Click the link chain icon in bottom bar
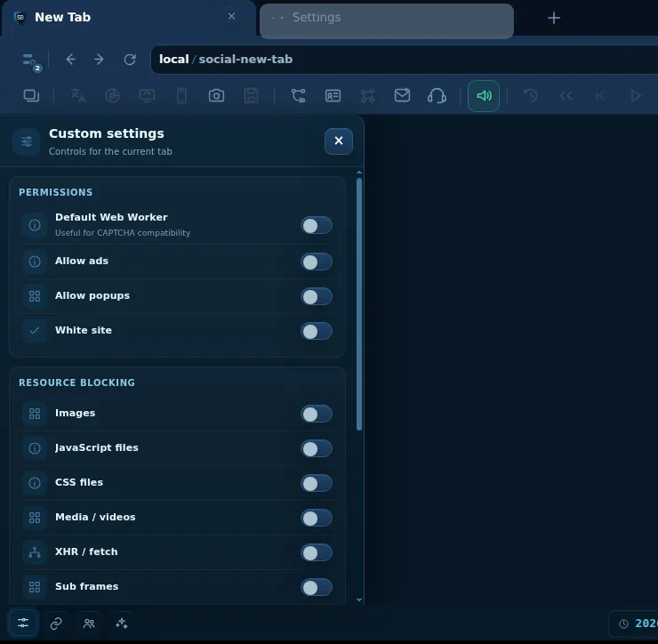The image size is (658, 644). (x=56, y=624)
